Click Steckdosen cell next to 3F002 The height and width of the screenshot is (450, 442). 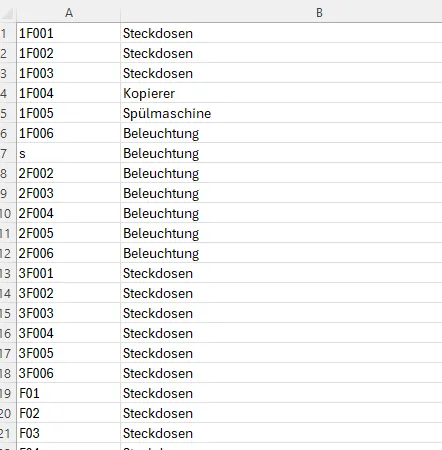(281, 293)
